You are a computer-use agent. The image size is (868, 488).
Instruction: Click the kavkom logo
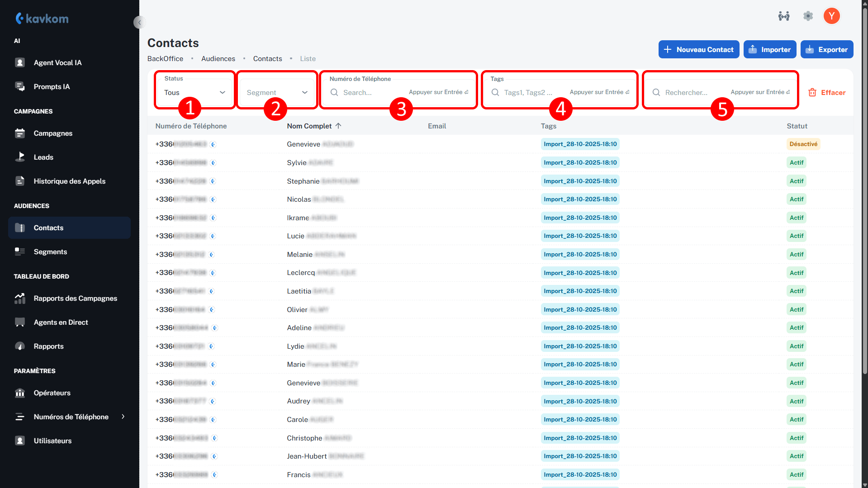(x=42, y=19)
